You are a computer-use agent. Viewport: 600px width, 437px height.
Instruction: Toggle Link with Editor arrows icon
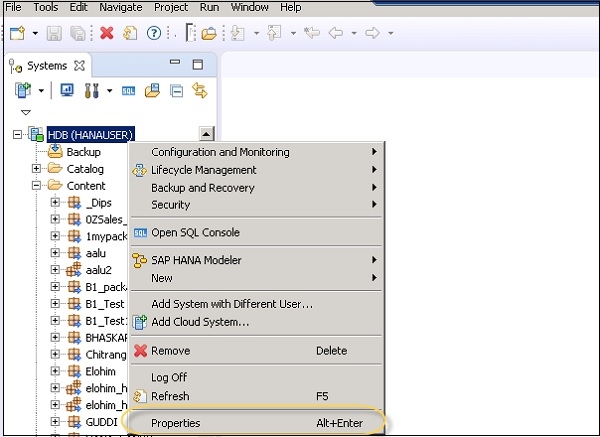[199, 91]
